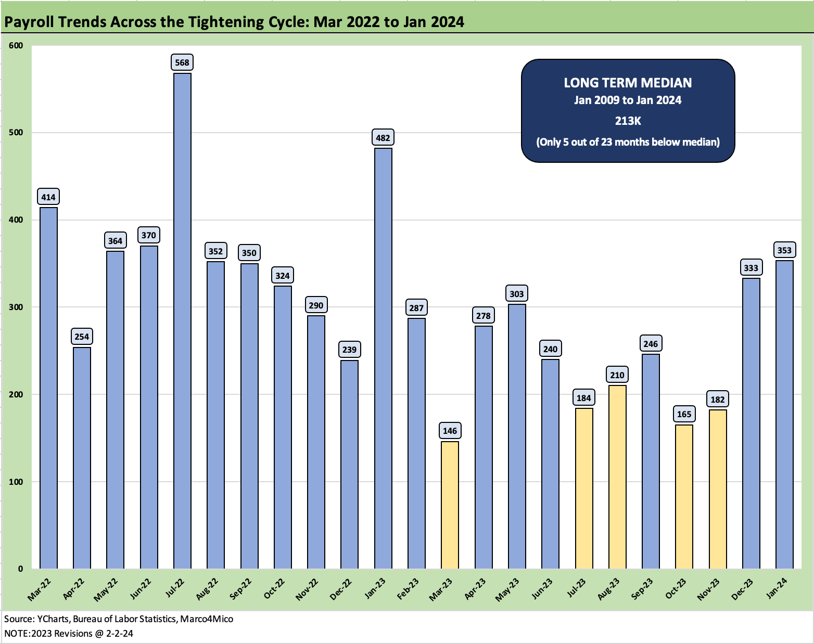This screenshot has height=644, width=814.
Task: Click the data label 568 above Jul-22
Action: point(182,62)
